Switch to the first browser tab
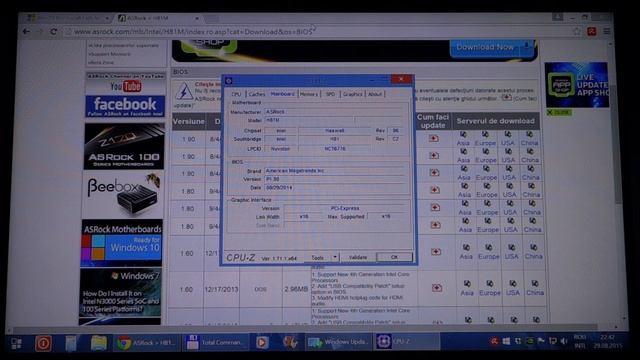Viewport: 640px width, 360px height. [x=67, y=18]
